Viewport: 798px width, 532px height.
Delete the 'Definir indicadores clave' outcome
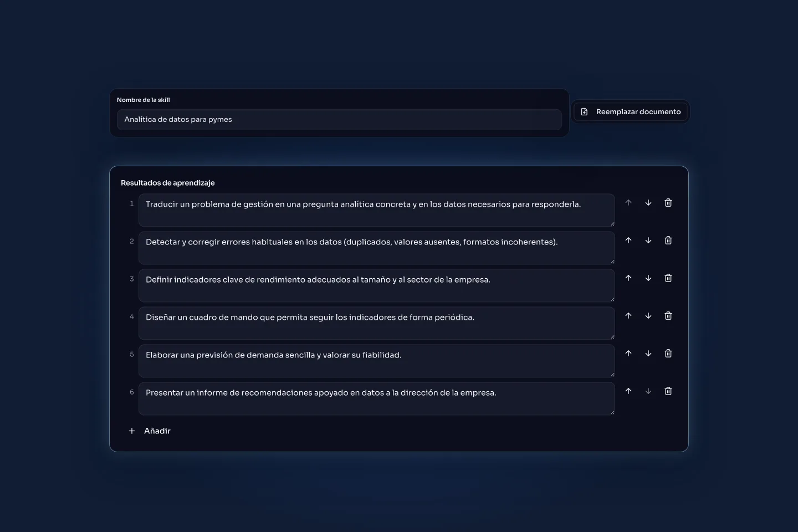668,278
